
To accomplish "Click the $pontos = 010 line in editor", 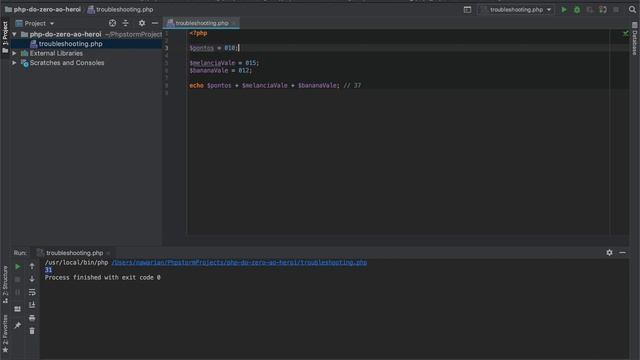I will (x=214, y=48).
